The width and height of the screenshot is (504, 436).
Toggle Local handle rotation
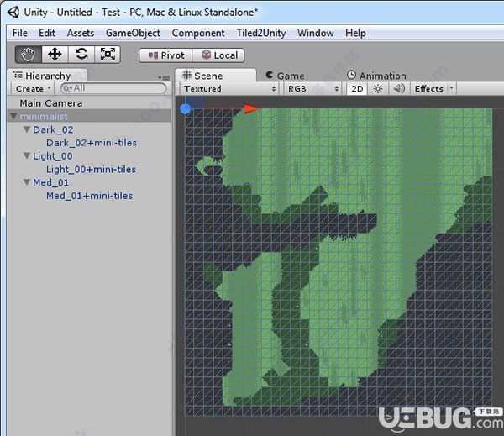218,55
